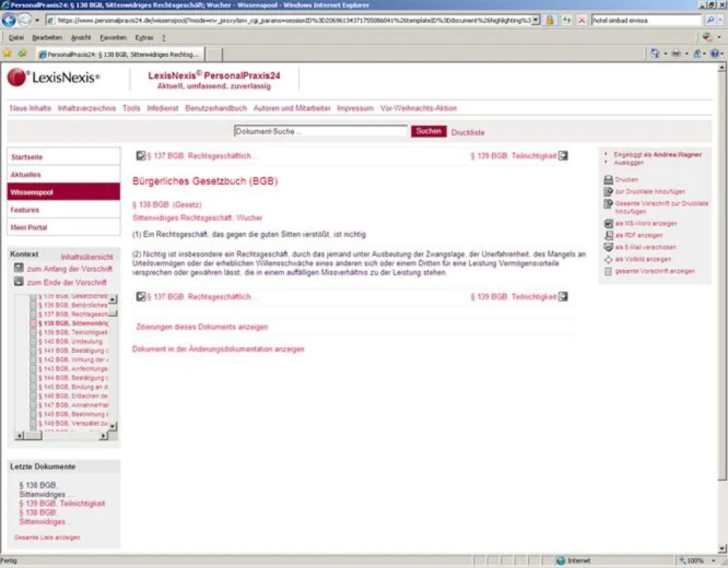Image resolution: width=728 pixels, height=568 pixels.
Task: Open the address bar URL dropdown arrow
Action: point(536,20)
